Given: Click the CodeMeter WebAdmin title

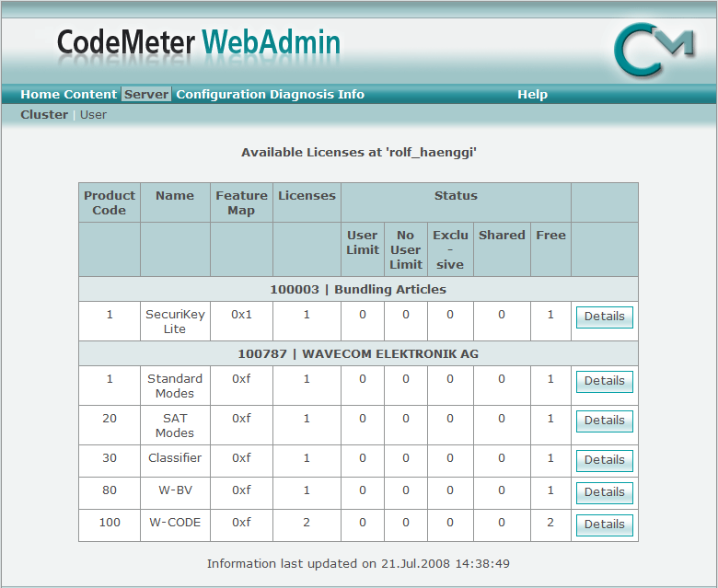Looking at the screenshot, I should [x=199, y=42].
